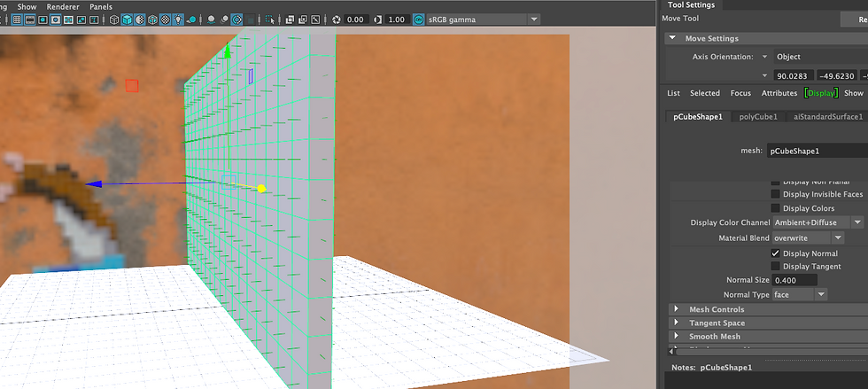
Task: Click the exposure reset icon
Action: pos(337,19)
